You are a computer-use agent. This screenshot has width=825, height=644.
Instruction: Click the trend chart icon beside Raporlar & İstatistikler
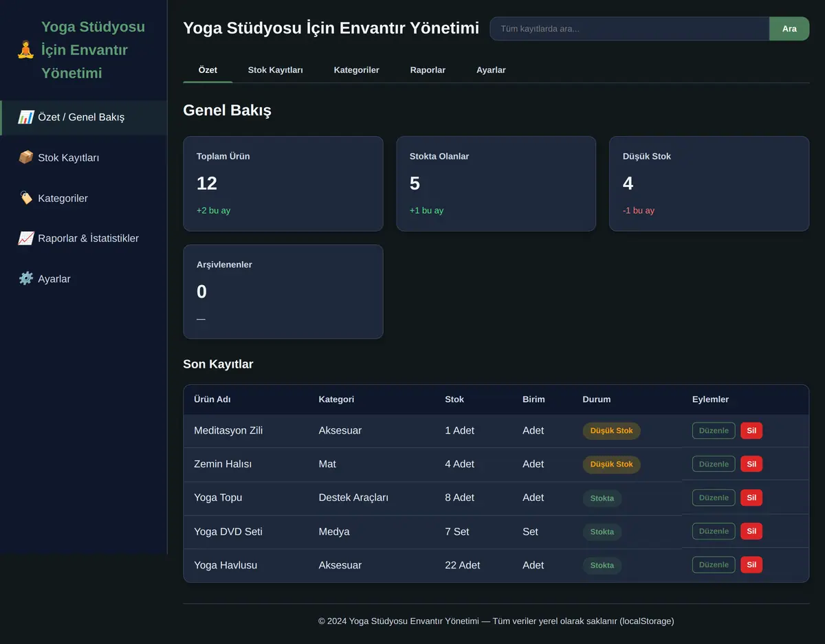[26, 238]
